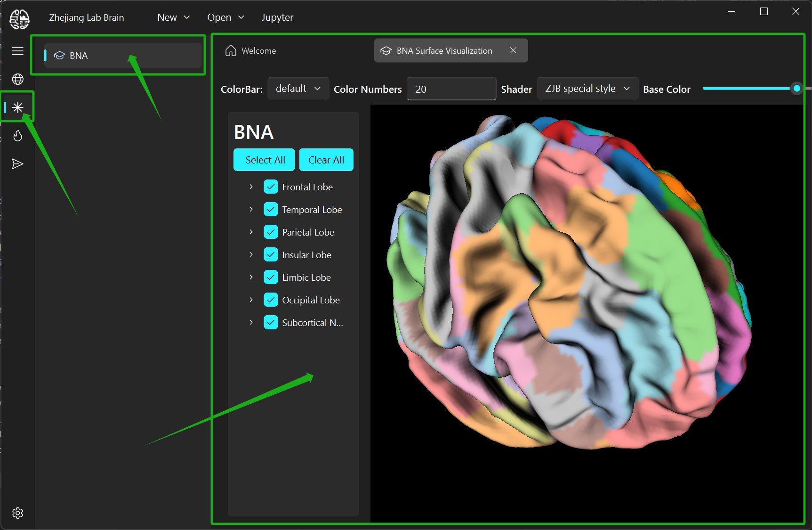Image resolution: width=812 pixels, height=530 pixels.
Task: Click the Insular Lobe label
Action: coord(306,255)
